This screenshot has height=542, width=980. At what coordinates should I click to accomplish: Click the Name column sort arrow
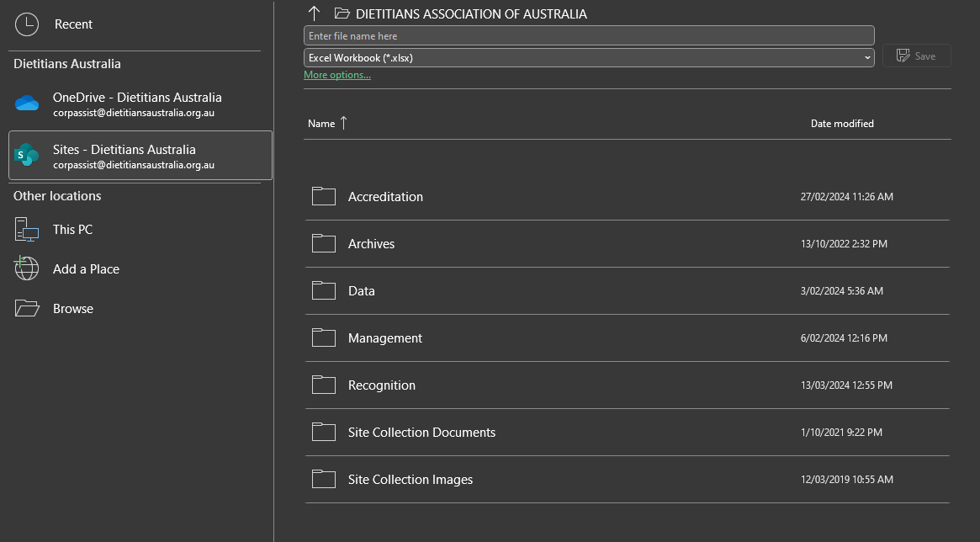coord(342,123)
